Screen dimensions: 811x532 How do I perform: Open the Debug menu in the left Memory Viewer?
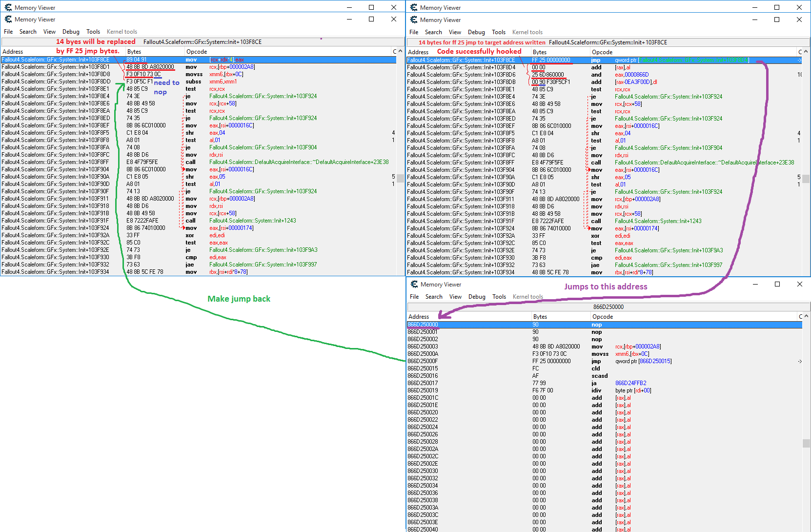coord(71,32)
